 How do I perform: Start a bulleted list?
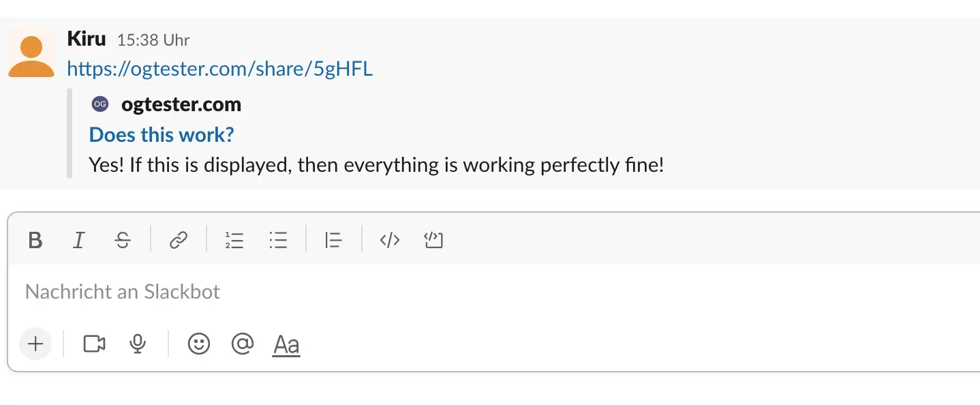278,240
